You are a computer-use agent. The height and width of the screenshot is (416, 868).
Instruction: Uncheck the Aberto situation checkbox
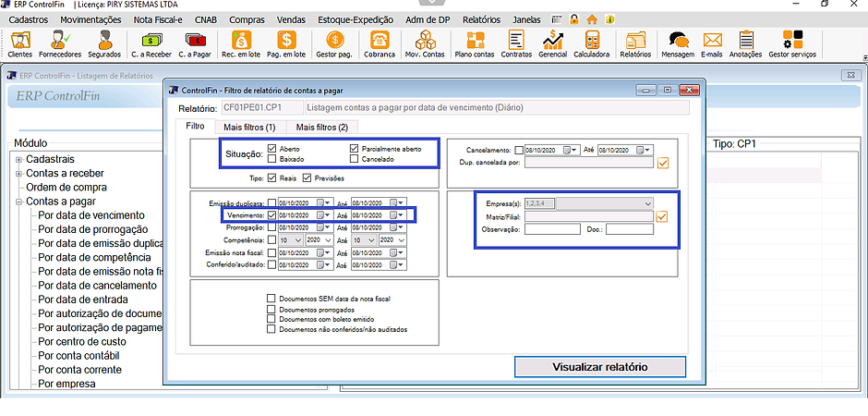tap(271, 149)
